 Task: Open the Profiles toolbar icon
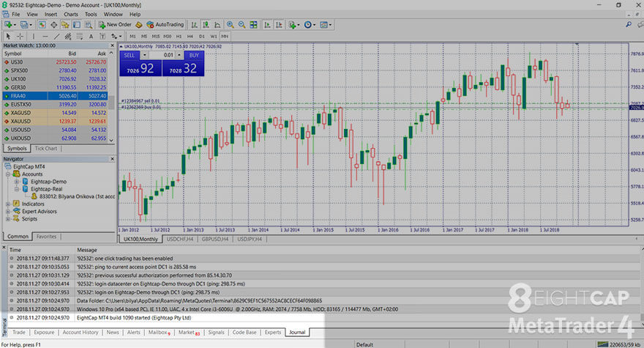coord(24,25)
